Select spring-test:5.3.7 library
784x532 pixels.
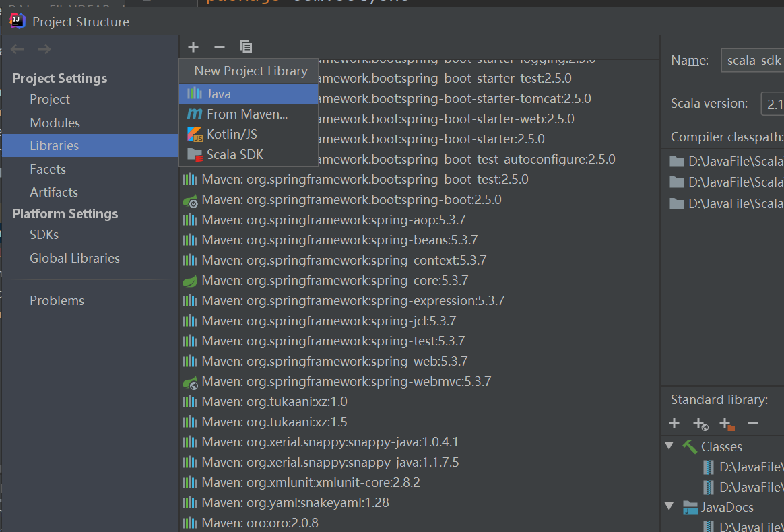(x=323, y=341)
